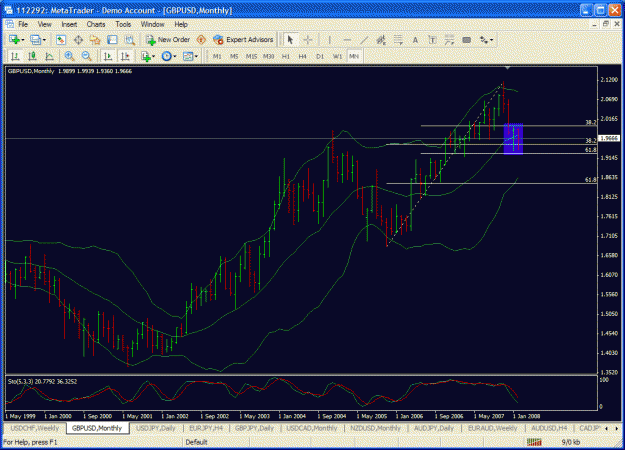Select the Crosshair tool
This screenshot has height=450, width=625.
point(308,40)
